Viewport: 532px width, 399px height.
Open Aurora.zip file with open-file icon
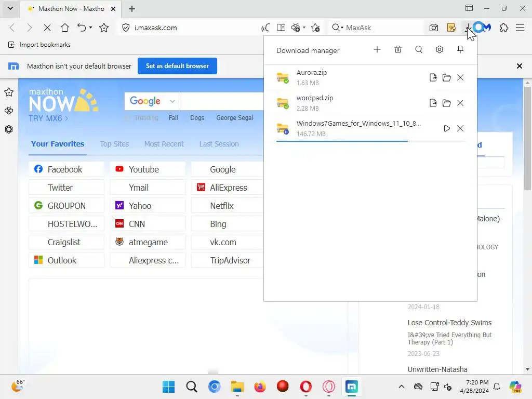(433, 77)
